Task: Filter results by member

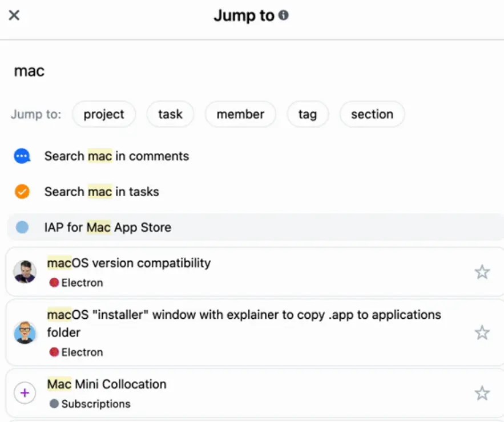Action: coord(240,114)
